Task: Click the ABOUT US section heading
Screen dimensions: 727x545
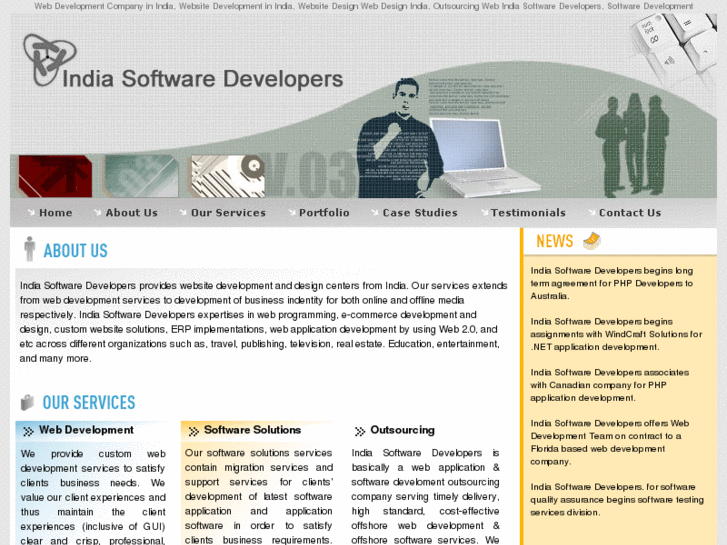Action: tap(76, 251)
